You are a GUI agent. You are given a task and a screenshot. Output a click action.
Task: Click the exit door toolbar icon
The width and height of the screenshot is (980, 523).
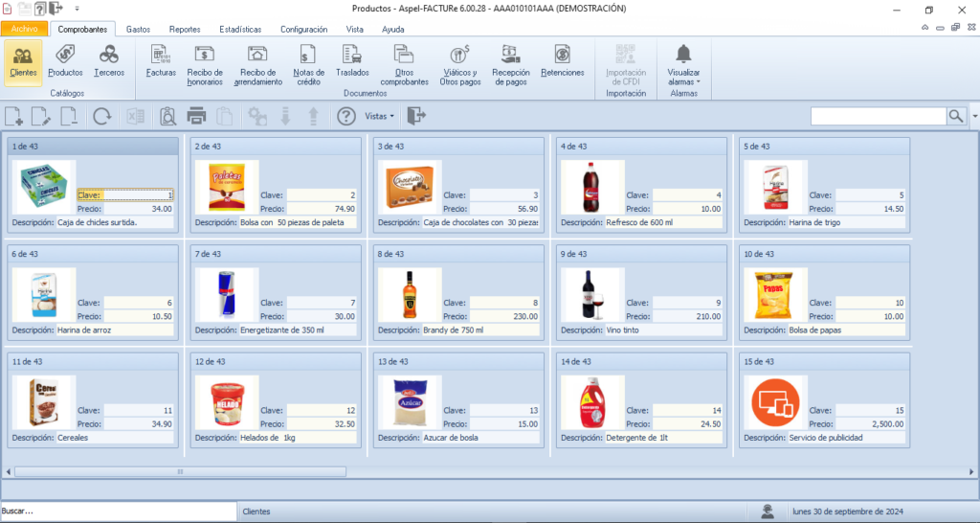click(x=415, y=117)
